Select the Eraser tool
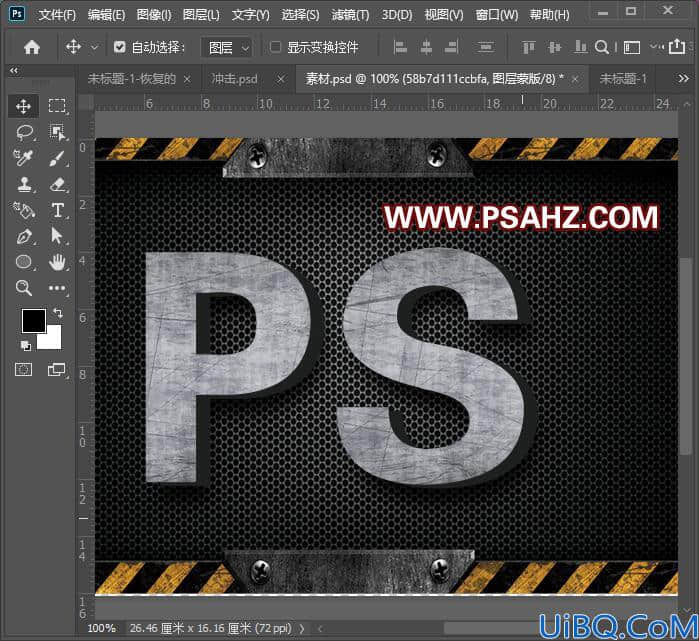Image resolution: width=699 pixels, height=641 pixels. click(x=57, y=184)
